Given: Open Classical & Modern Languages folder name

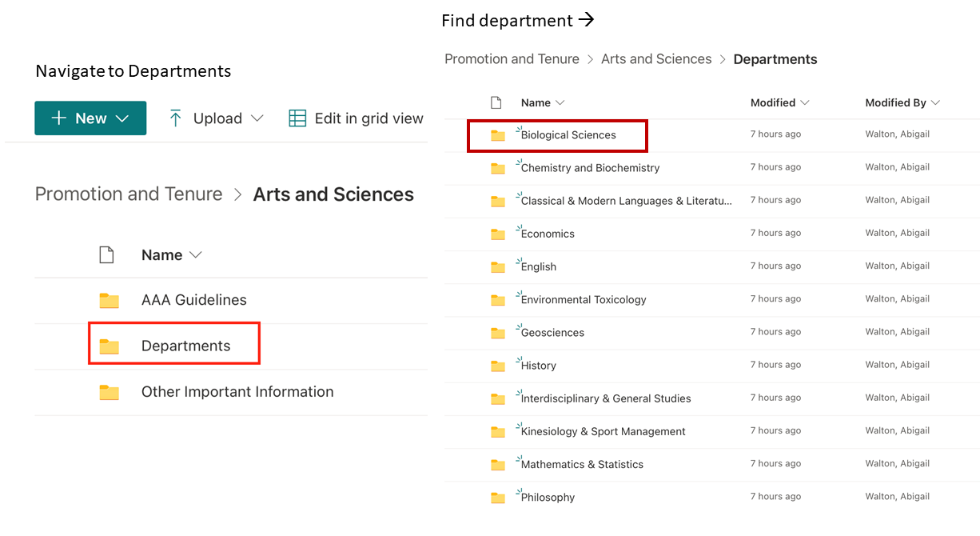Looking at the screenshot, I should point(626,201).
